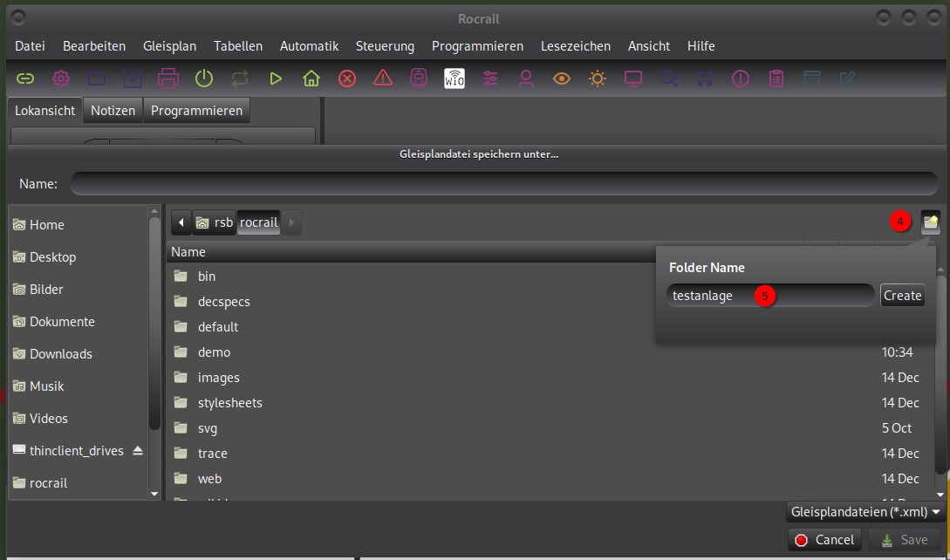Toggle the green power button icon
The width and height of the screenshot is (950, 560).
point(204,79)
